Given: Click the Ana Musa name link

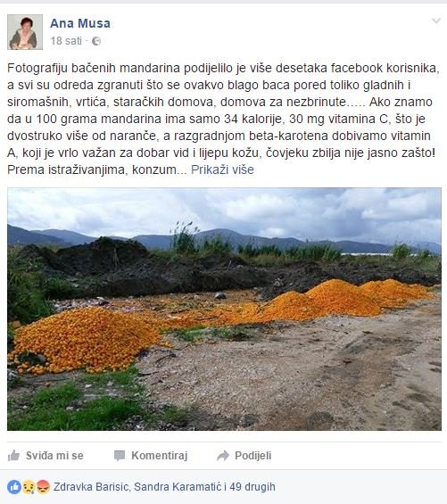Looking at the screenshot, I should click(80, 23).
